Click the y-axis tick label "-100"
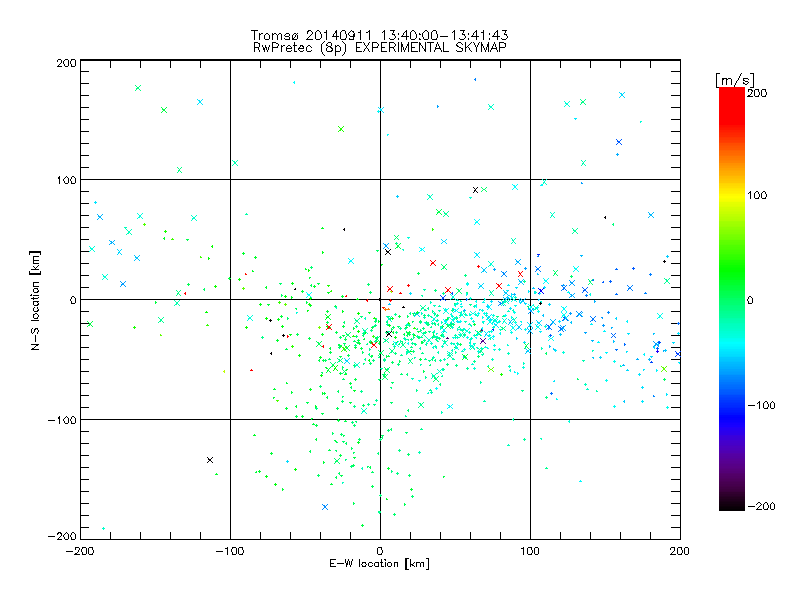 [x=62, y=420]
